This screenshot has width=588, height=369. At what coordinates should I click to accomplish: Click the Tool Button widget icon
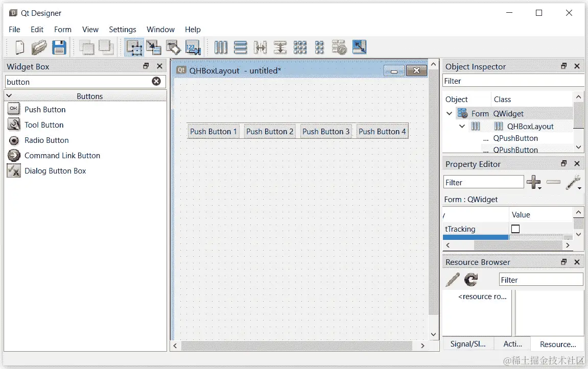pyautogui.click(x=13, y=125)
